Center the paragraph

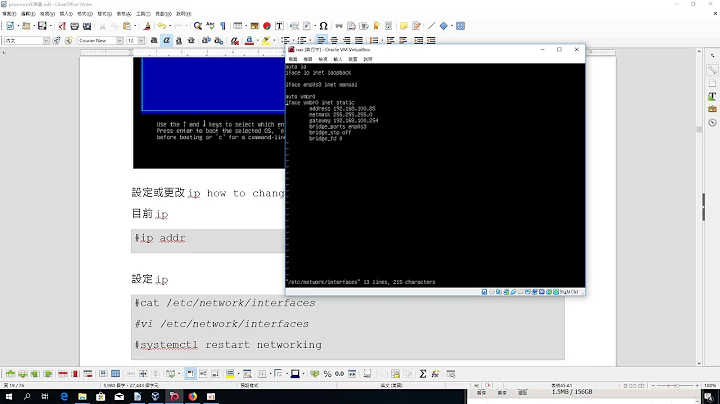(x=334, y=40)
